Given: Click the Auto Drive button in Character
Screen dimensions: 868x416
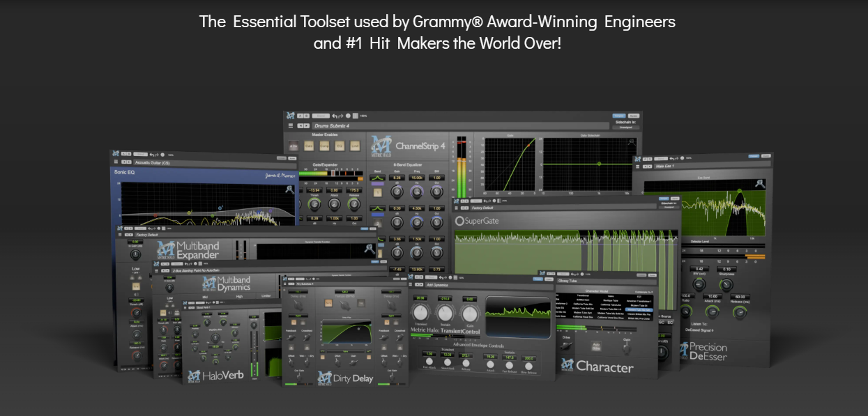Looking at the screenshot, I should click(597, 345).
